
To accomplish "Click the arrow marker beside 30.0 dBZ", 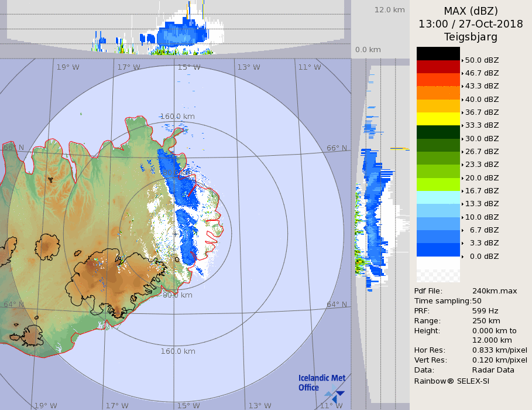I will pos(462,139).
